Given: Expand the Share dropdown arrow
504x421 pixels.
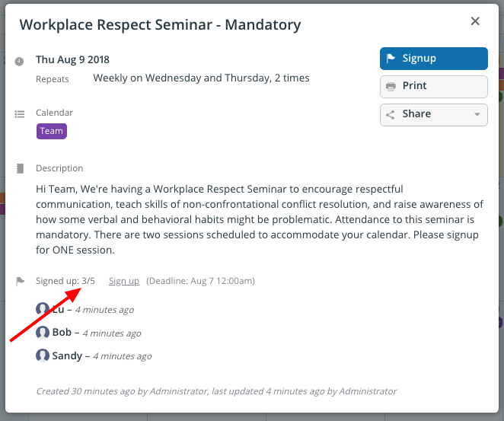Looking at the screenshot, I should click(477, 114).
